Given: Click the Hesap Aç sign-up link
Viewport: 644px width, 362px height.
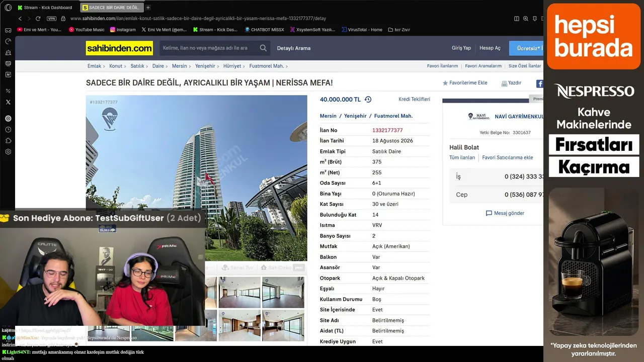Looking at the screenshot, I should point(490,48).
